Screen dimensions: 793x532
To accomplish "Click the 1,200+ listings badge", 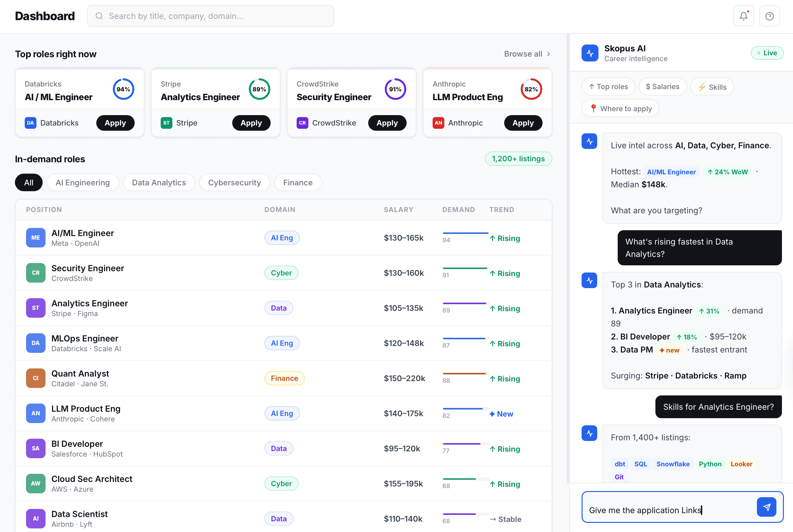I will click(x=518, y=159).
